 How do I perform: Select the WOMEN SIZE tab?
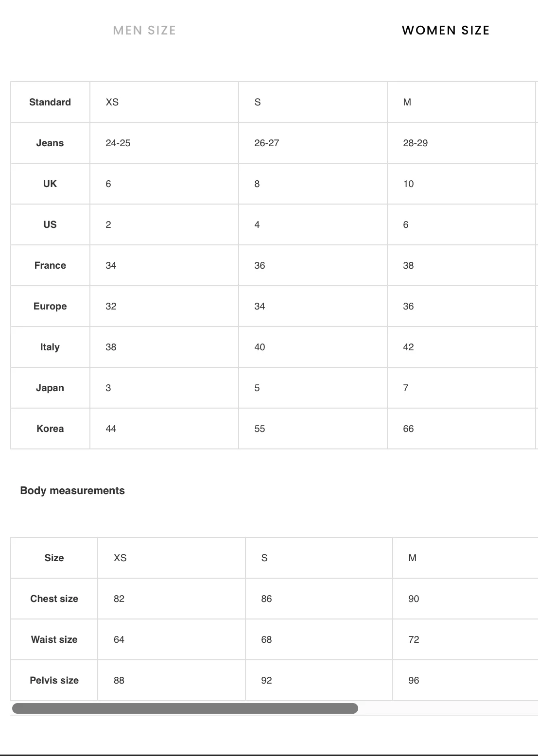pyautogui.click(x=446, y=30)
